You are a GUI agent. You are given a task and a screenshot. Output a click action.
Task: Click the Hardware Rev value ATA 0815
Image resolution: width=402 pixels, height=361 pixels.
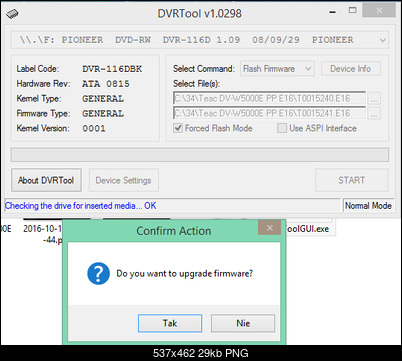[106, 84]
